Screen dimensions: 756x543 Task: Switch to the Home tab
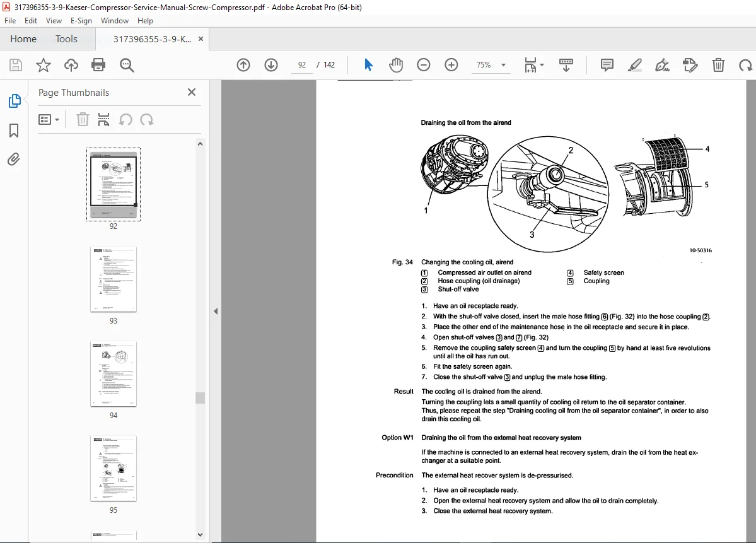pyautogui.click(x=23, y=39)
